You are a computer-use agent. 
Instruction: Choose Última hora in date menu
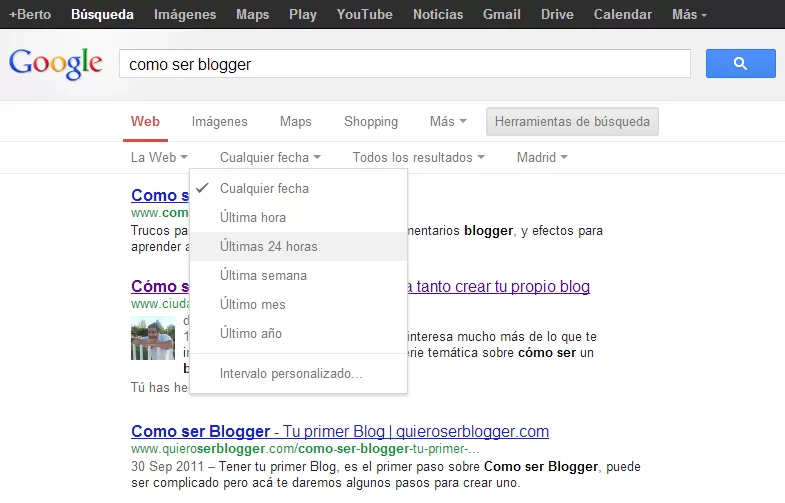(x=298, y=218)
